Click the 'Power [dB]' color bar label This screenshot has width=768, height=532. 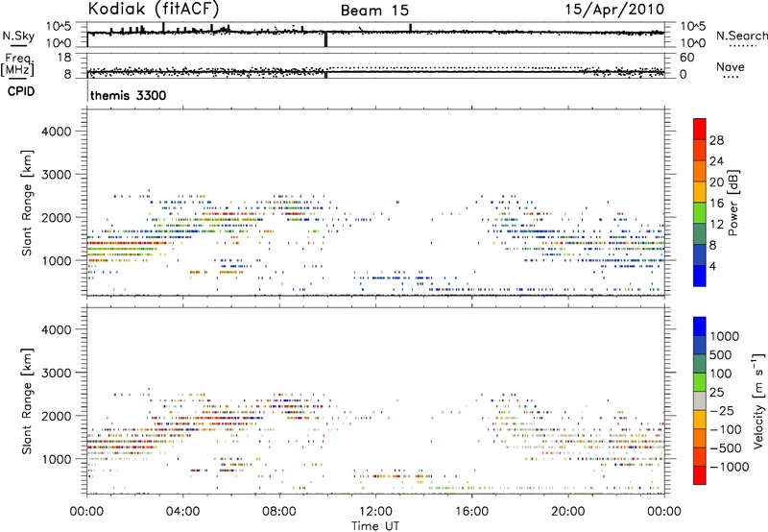point(733,203)
